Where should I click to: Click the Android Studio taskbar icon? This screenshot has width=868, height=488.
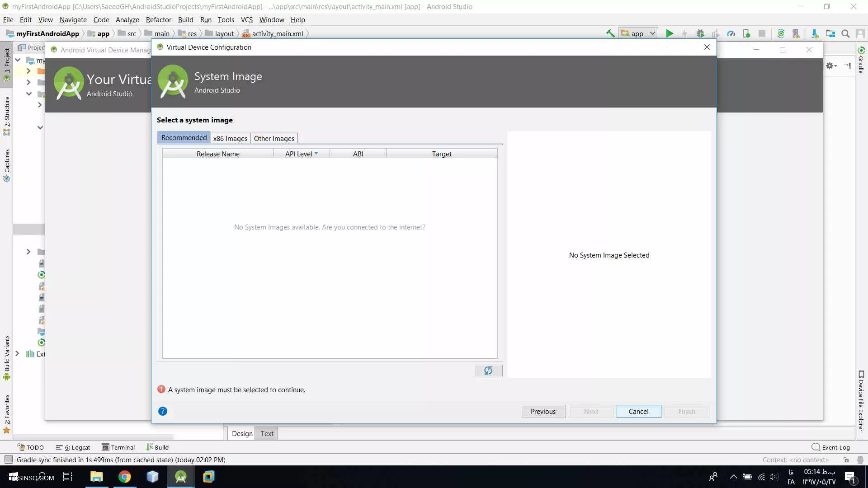[181, 477]
